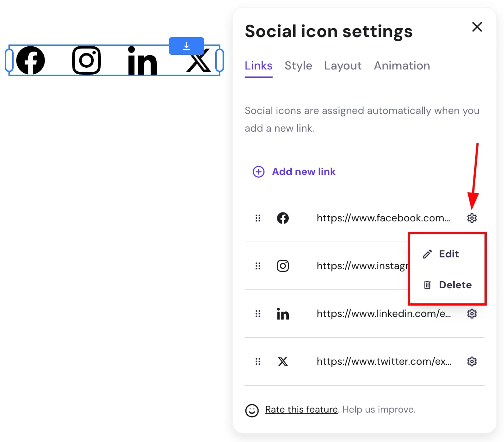Click the X icon next to the twitter link
504x442 pixels.
[x=283, y=361]
